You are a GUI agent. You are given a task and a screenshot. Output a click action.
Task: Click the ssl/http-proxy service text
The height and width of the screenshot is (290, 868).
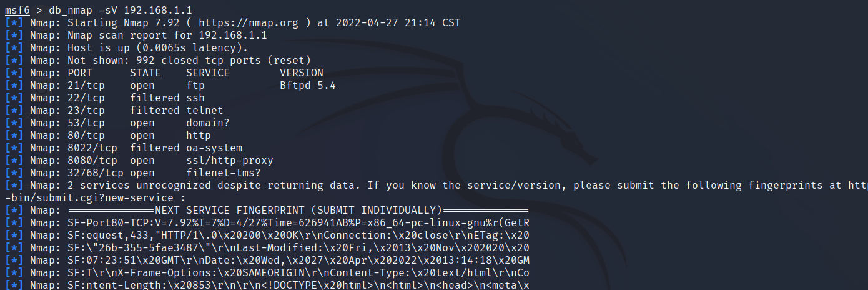coord(230,160)
